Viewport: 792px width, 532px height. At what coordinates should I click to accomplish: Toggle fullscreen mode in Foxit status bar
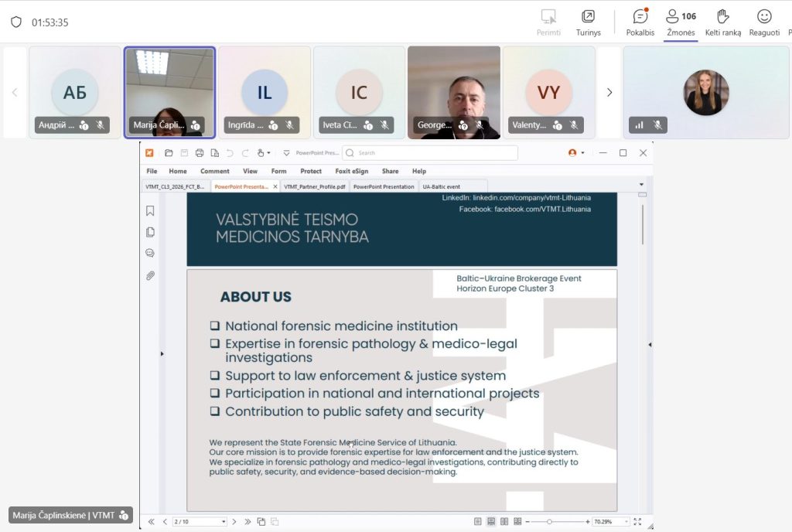[637, 522]
